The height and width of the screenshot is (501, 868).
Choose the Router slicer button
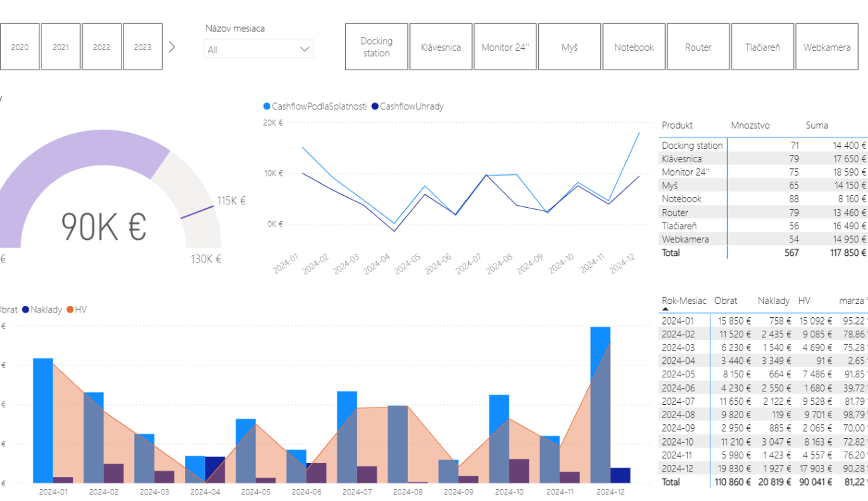pyautogui.click(x=698, y=47)
